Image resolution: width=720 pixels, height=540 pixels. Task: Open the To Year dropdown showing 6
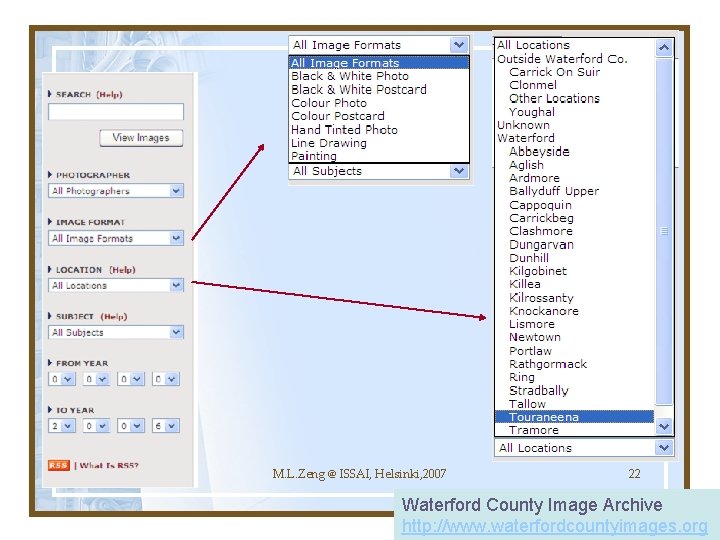[x=165, y=426]
